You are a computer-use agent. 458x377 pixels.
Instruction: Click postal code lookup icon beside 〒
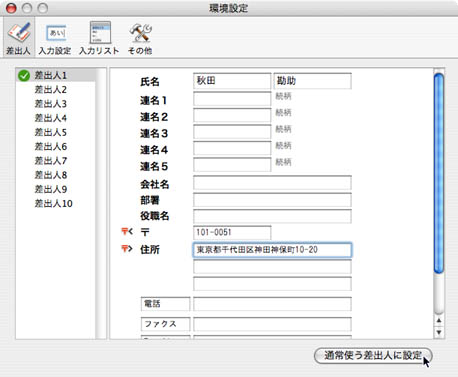pos(127,231)
